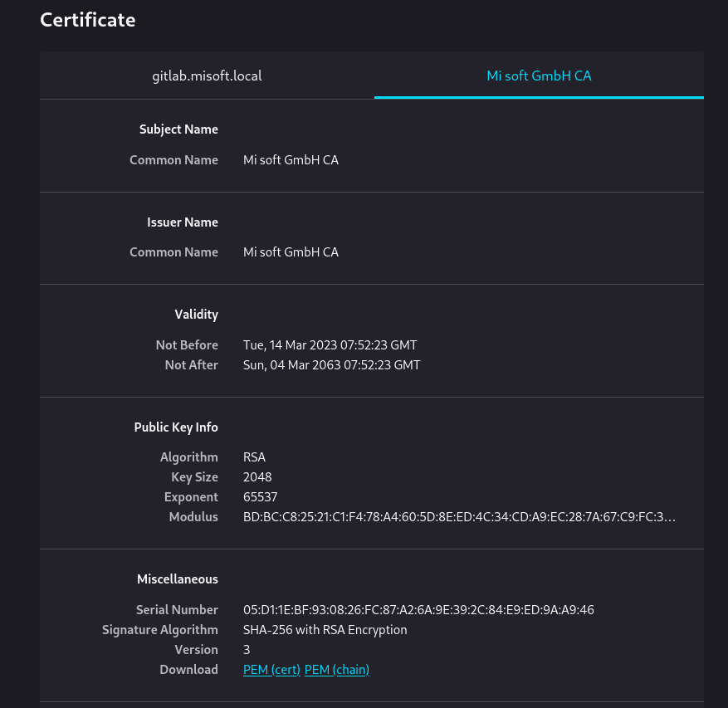Click the Certificate page heading
The width and height of the screenshot is (728, 708).
pos(88,19)
